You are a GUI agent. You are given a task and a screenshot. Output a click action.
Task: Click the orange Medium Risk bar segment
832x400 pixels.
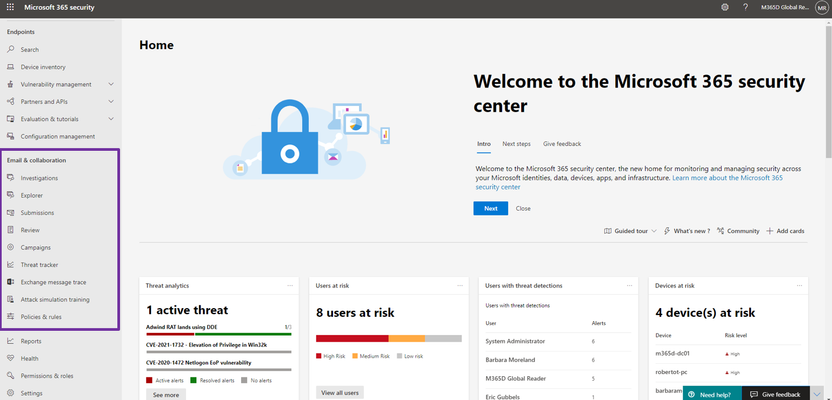[x=406, y=338]
